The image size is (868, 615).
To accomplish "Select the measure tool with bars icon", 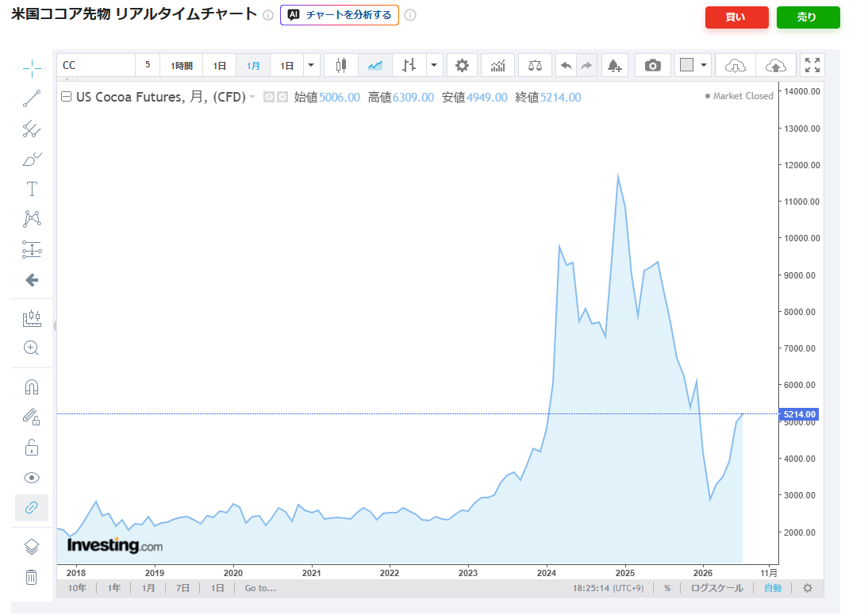I will [32, 318].
